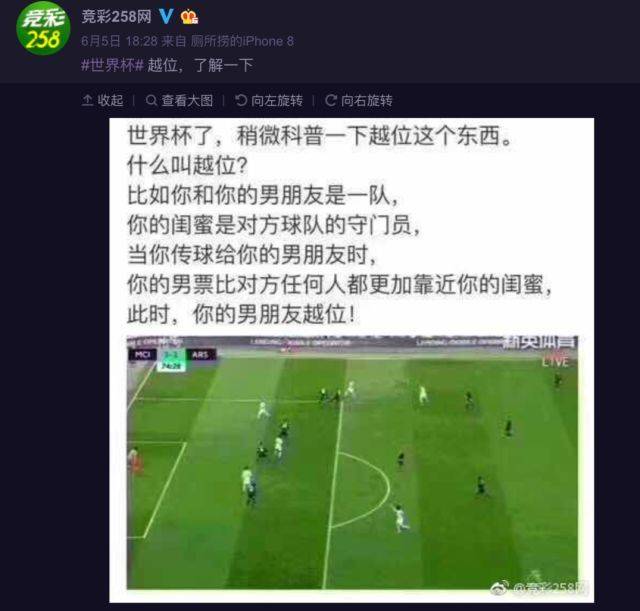Open the 竞彩258网 username link
The height and width of the screenshot is (611, 640).
coord(116,17)
